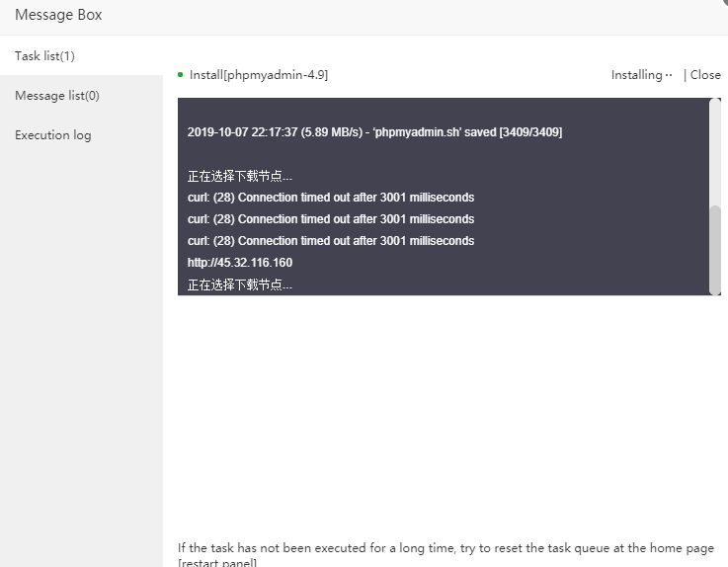The width and height of the screenshot is (728, 567).
Task: Click the Message Box title
Action: point(58,16)
